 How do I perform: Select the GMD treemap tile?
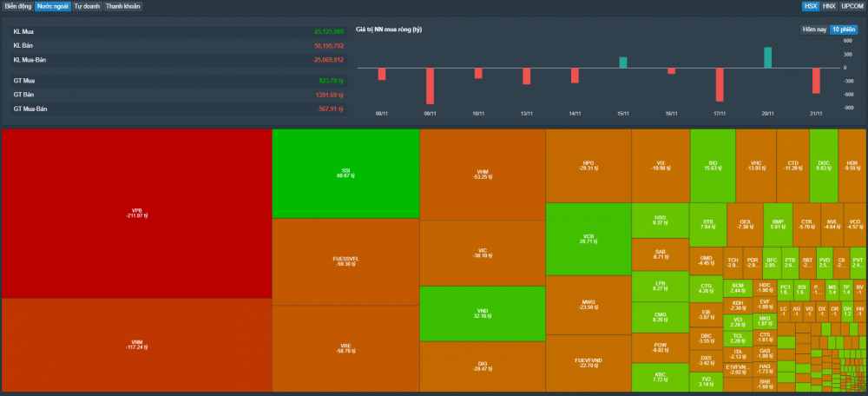coord(707,261)
